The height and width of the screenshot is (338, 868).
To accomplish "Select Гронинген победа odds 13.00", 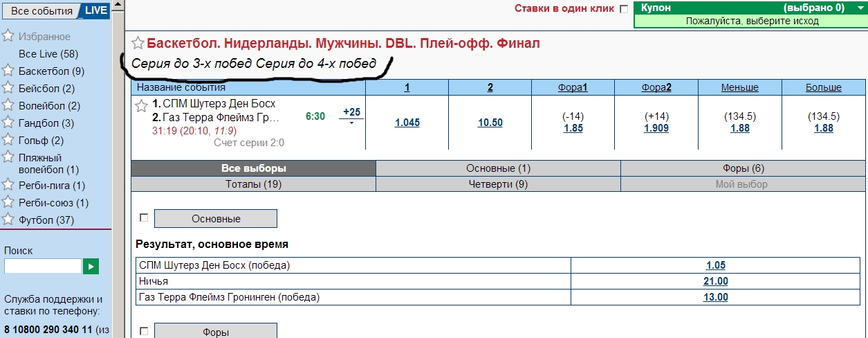I will [x=717, y=297].
